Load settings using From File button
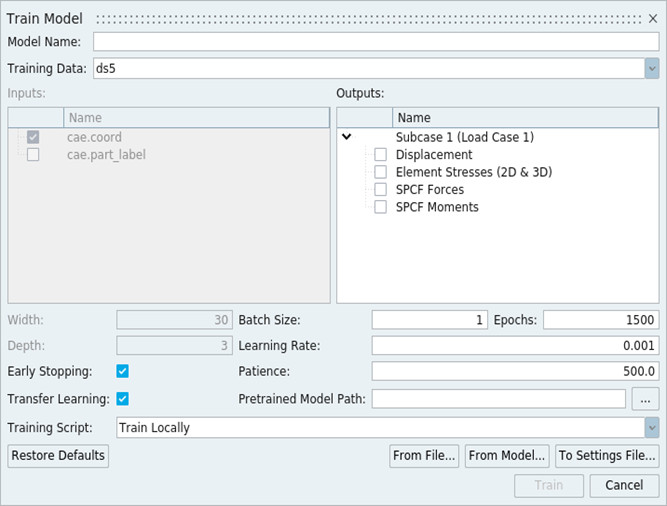Viewport: 667px width, 506px height. click(424, 456)
